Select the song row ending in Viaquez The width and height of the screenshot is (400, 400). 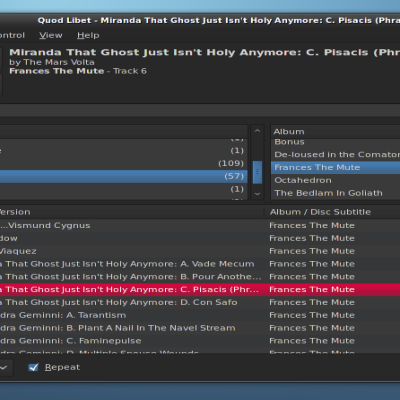coord(200,251)
